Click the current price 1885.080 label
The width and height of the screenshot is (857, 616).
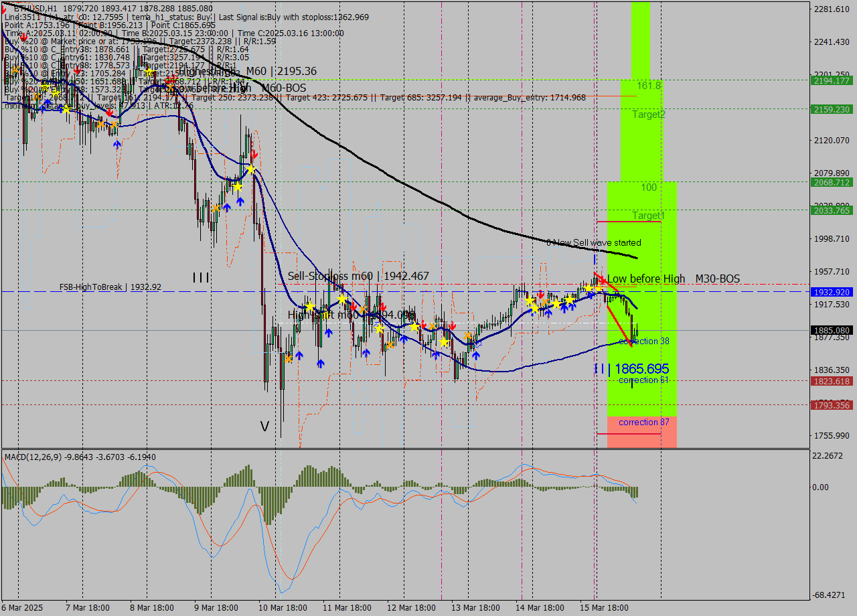831,330
